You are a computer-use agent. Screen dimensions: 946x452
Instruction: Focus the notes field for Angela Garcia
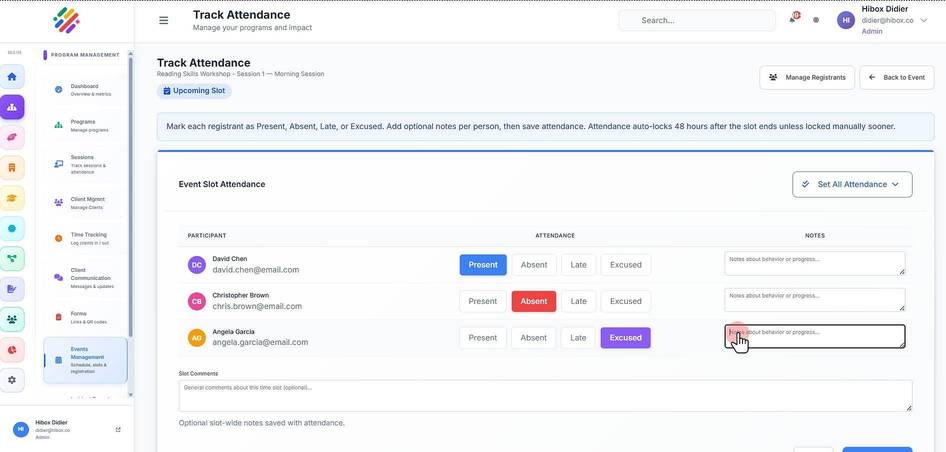point(814,337)
